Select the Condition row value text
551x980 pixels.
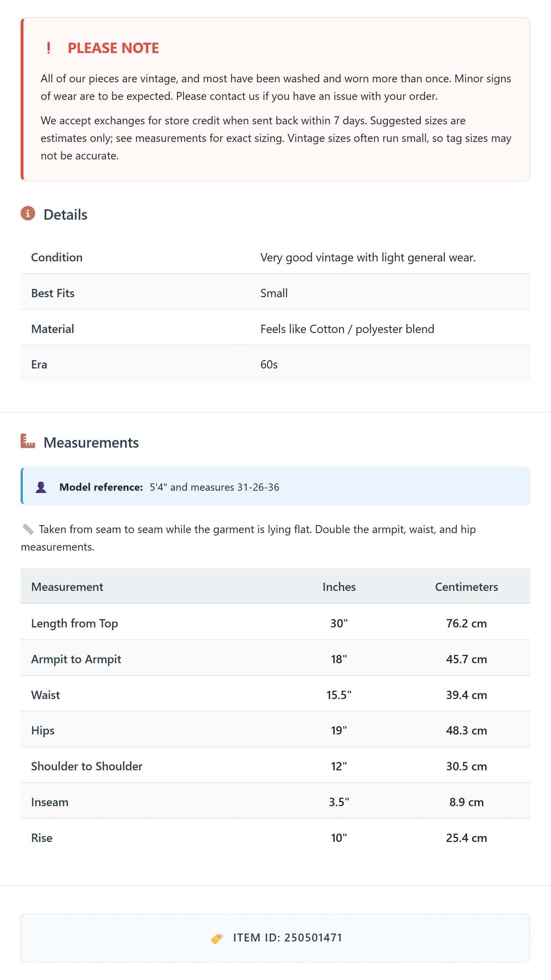[x=368, y=258]
